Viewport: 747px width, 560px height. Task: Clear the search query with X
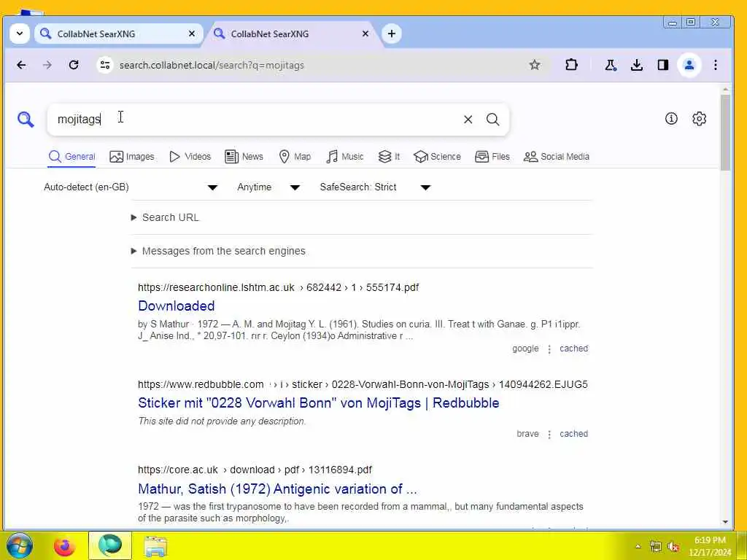coord(468,119)
